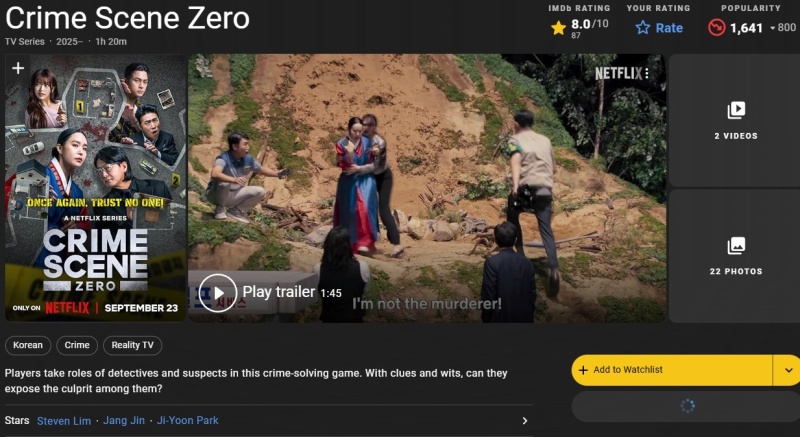Open Ji-Yoon Park's profile link
Screen dimensions: 800x437
tap(187, 421)
